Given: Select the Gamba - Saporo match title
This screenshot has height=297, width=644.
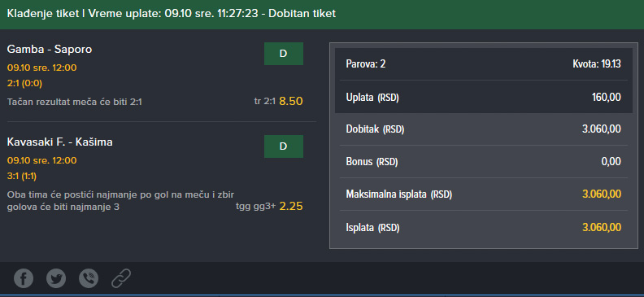Looking at the screenshot, I should 50,50.
